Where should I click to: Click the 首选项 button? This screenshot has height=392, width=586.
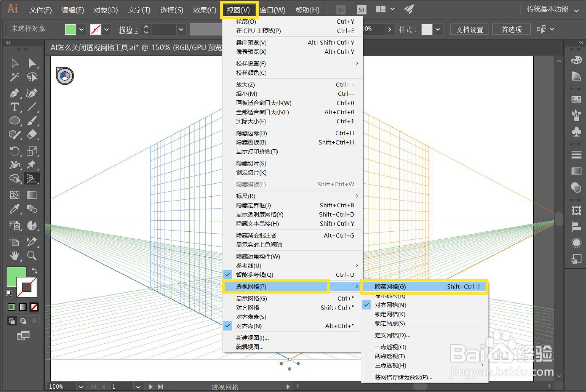tap(511, 29)
